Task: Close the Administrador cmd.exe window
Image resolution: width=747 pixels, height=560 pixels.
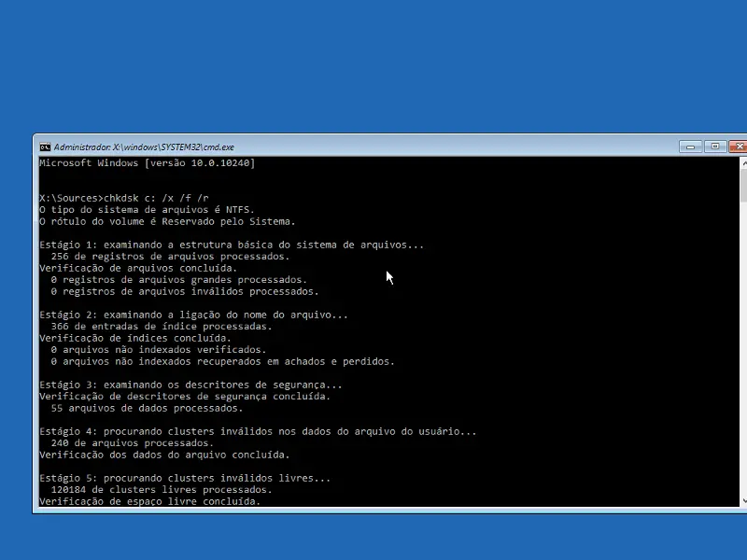Action: point(738,147)
